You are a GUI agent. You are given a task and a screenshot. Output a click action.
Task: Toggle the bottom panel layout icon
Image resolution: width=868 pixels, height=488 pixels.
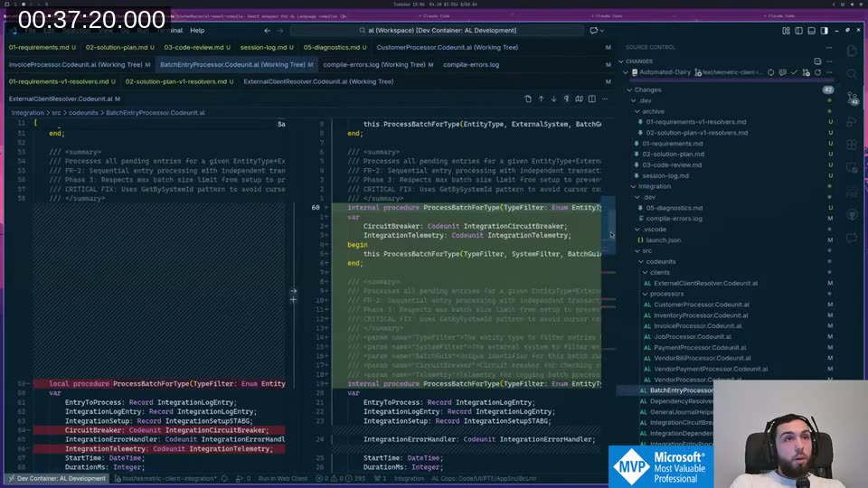812,31
